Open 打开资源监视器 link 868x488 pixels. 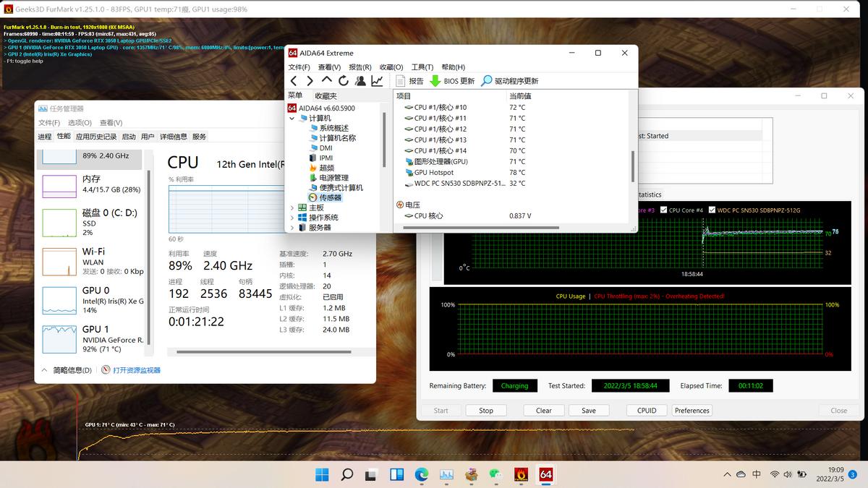click(x=136, y=370)
